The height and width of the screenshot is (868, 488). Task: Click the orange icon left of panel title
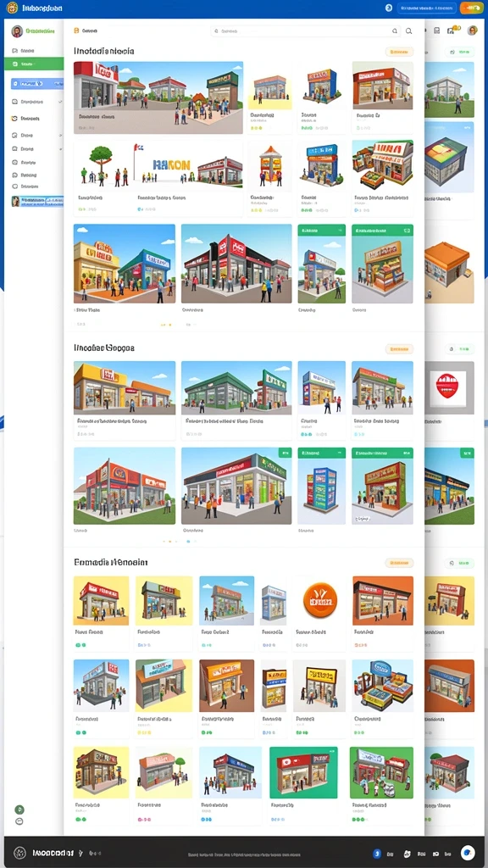tap(77, 31)
